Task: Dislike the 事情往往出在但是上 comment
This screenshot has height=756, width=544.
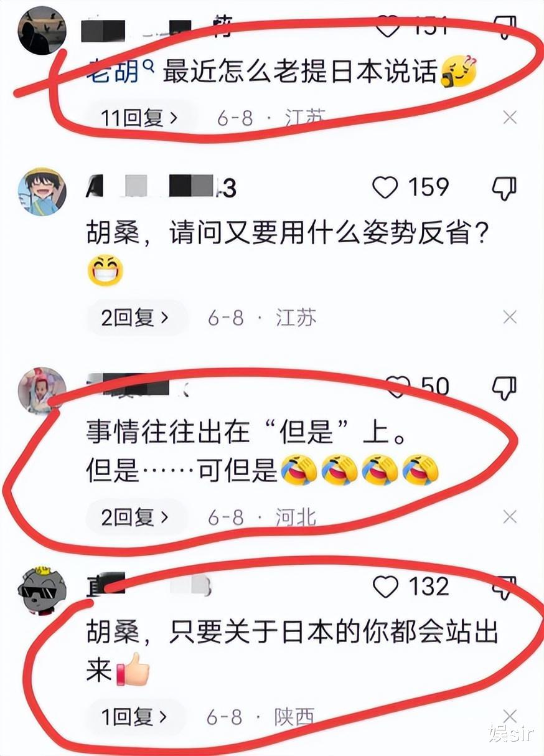Action: tap(504, 387)
